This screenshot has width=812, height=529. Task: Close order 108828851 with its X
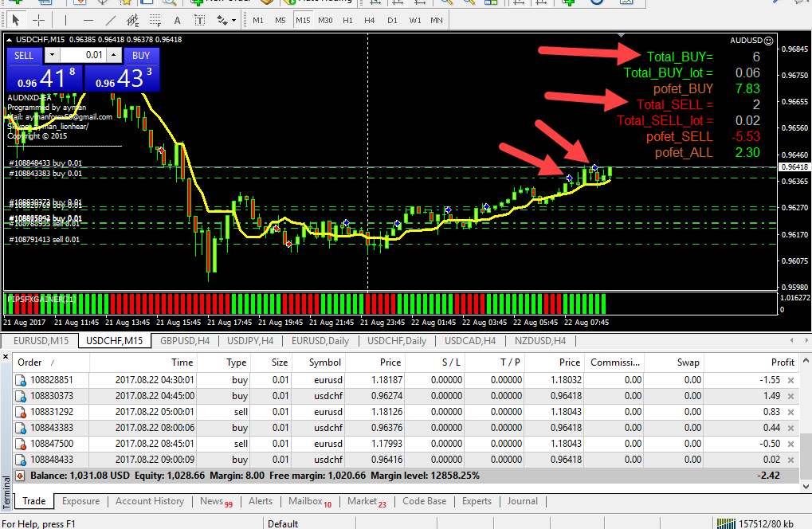[x=790, y=381]
